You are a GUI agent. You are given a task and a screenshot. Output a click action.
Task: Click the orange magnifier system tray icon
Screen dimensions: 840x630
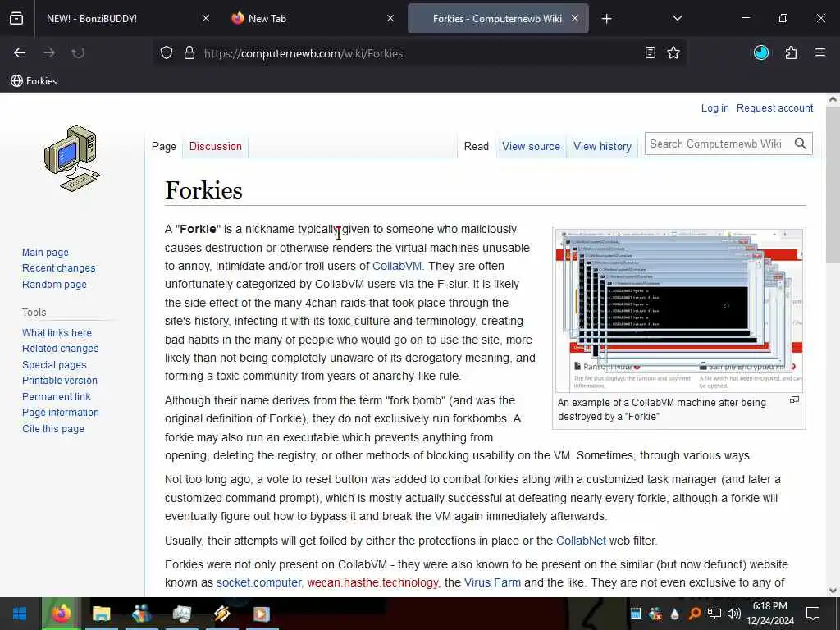tap(694, 614)
